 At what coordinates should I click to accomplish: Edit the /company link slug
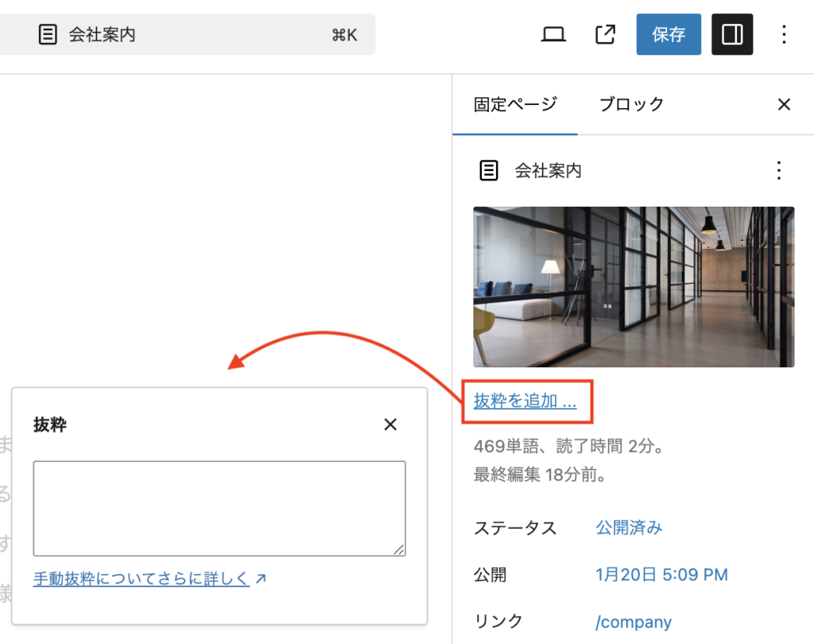pos(634,622)
